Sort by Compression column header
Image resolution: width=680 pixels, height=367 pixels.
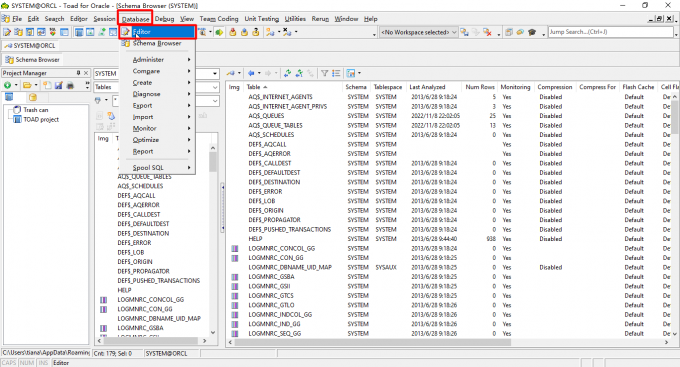[555, 87]
